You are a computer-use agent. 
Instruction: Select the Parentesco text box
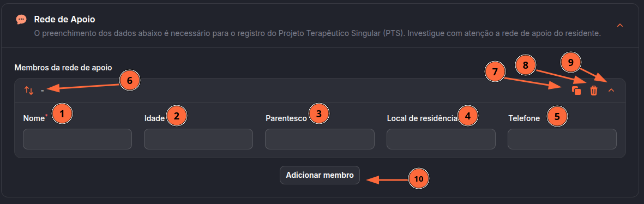click(x=320, y=139)
